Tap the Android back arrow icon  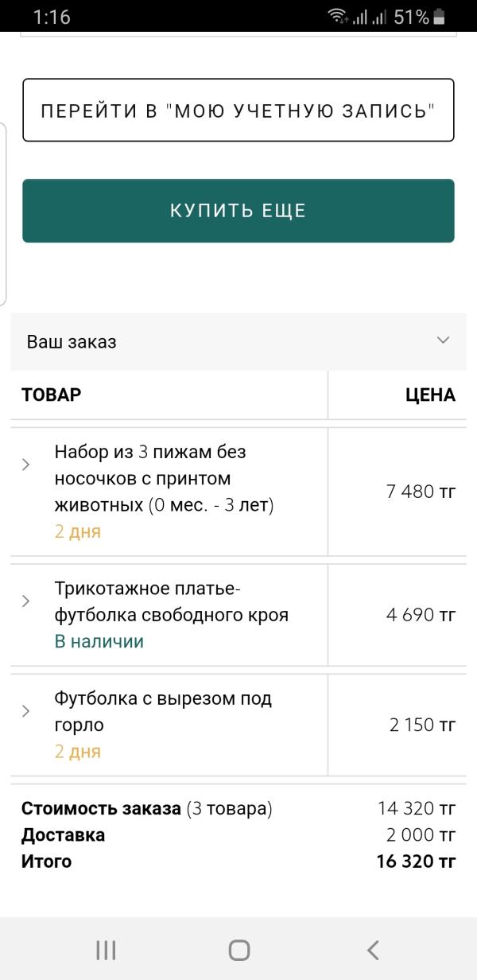point(372,950)
